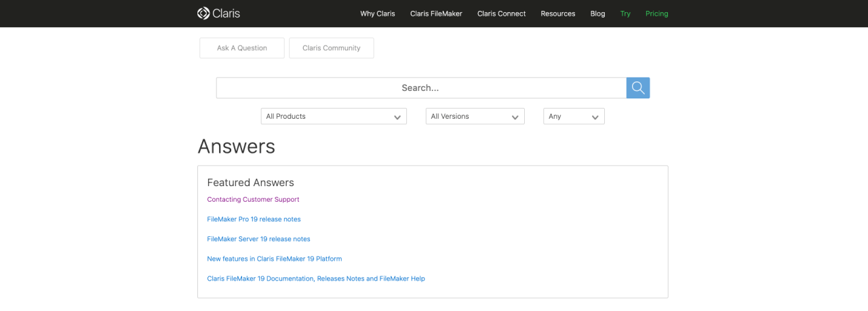This screenshot has width=868, height=311.
Task: Open the Any filter dropdown
Action: click(x=574, y=116)
